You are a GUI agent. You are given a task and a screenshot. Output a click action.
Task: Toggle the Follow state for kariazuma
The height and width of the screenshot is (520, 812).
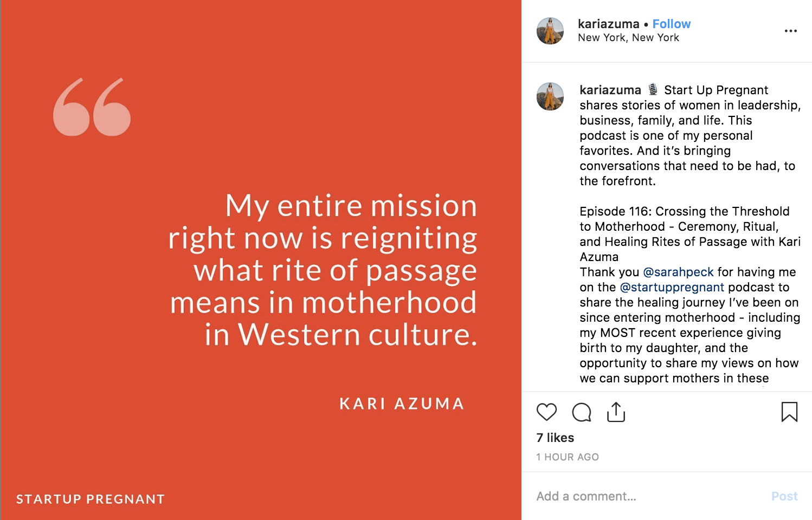(x=672, y=24)
